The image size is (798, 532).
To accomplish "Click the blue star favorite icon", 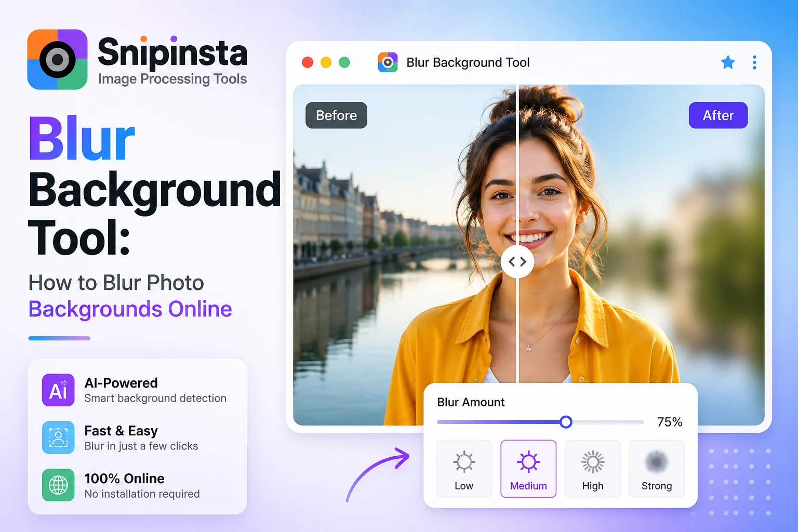I will (728, 62).
